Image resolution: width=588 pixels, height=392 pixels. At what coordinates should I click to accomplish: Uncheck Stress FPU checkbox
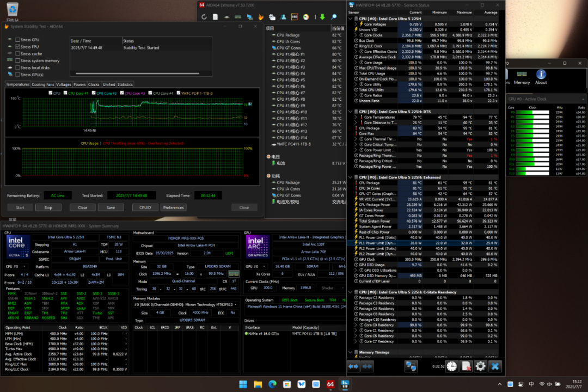pos(17,47)
